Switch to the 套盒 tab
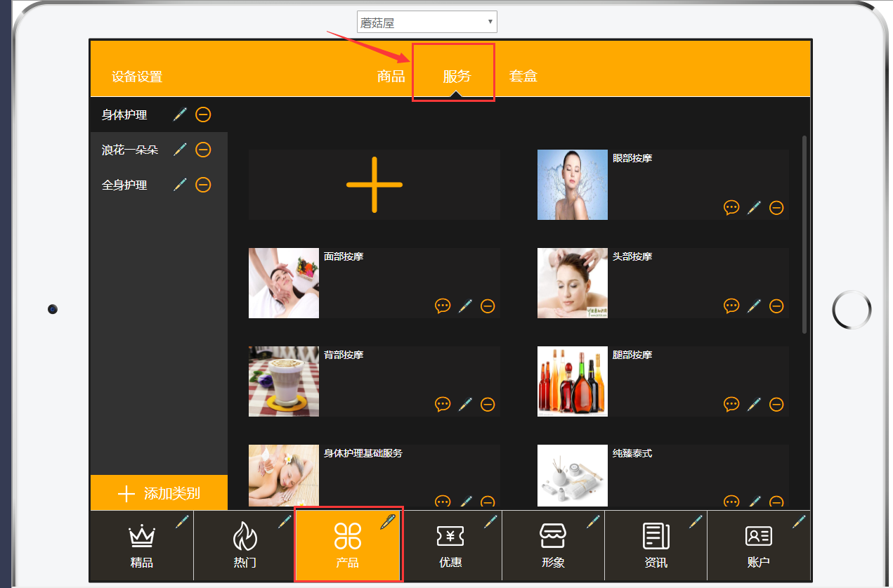The height and width of the screenshot is (588, 893). 523,77
